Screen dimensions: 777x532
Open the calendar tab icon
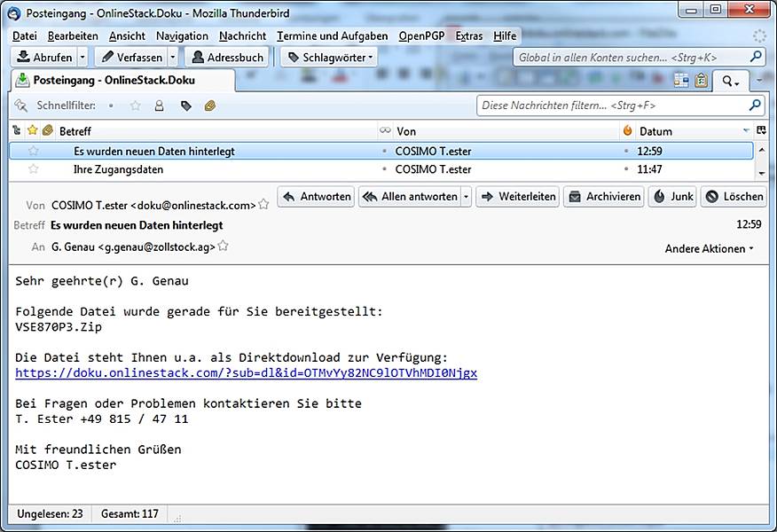point(681,81)
